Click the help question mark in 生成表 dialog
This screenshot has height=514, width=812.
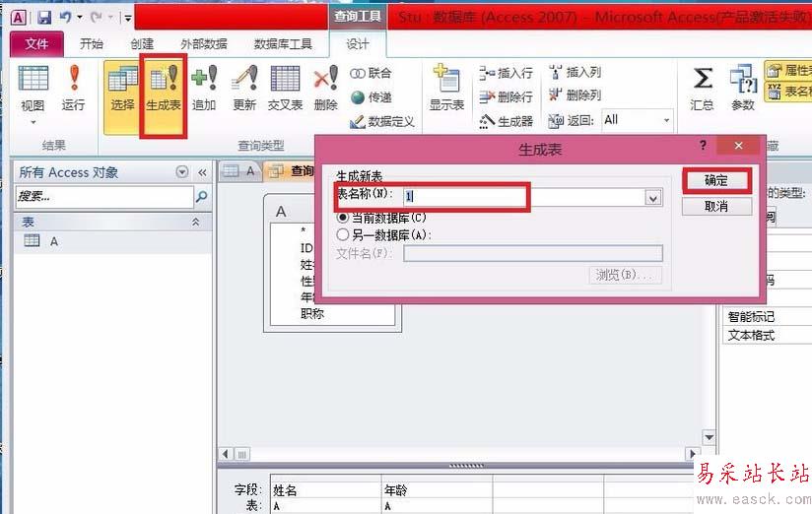(703, 145)
